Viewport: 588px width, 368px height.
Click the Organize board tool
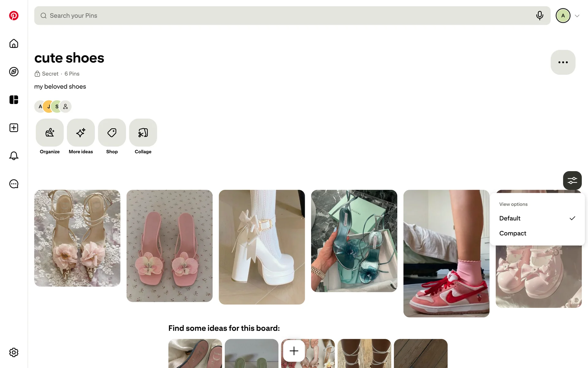[50, 133]
